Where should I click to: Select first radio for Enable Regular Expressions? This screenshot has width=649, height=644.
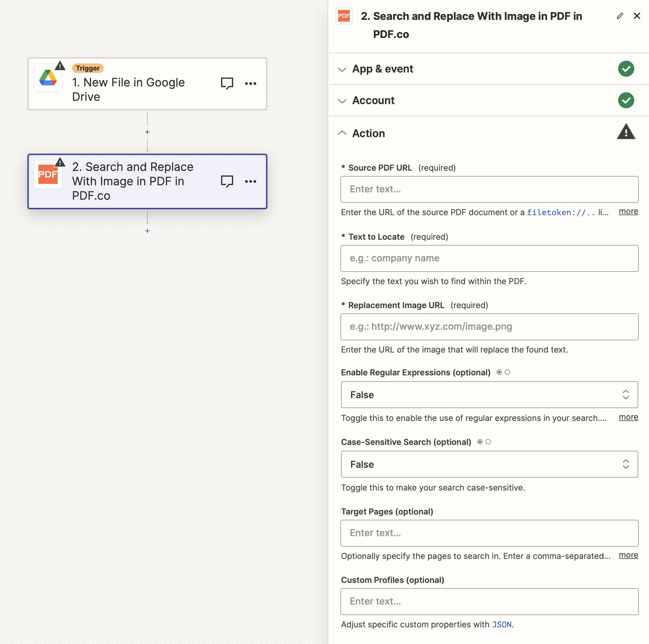[x=499, y=372]
